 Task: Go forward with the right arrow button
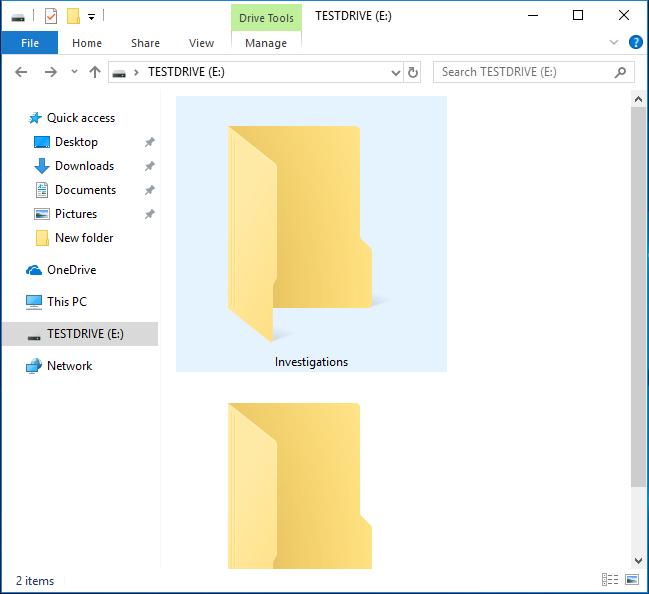point(51,72)
